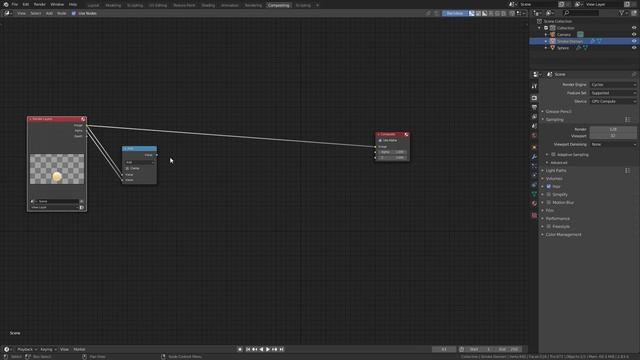Switch to the Rendering workspace tab
This screenshot has height=360, width=640.
pyautogui.click(x=253, y=5)
